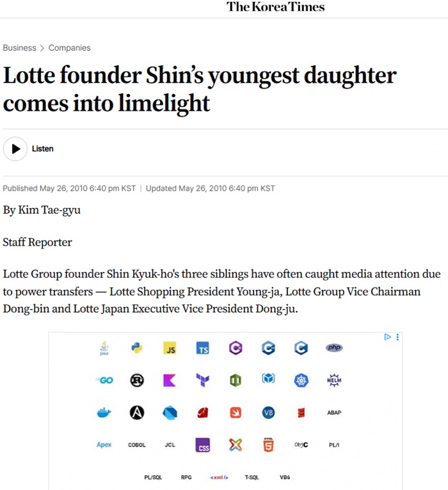The height and width of the screenshot is (490, 448).
Task: Click the Rust gear logo
Action: [136, 381]
